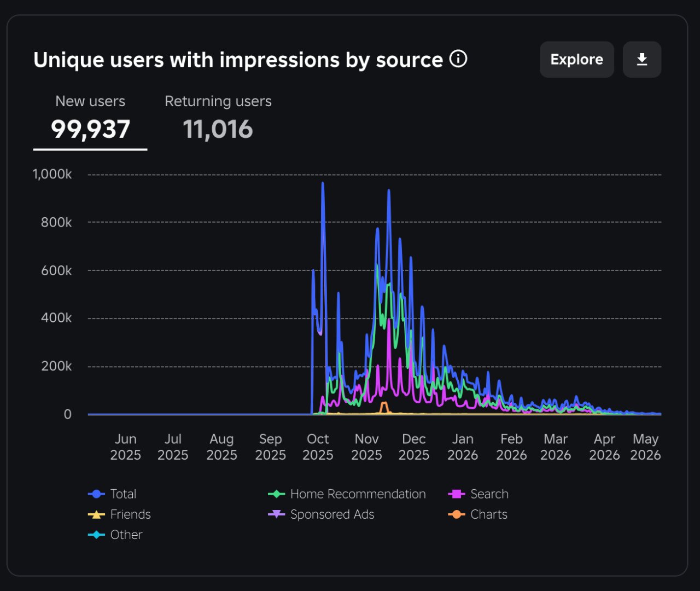Click the 'Mar 2026' x-axis label

tap(556, 447)
